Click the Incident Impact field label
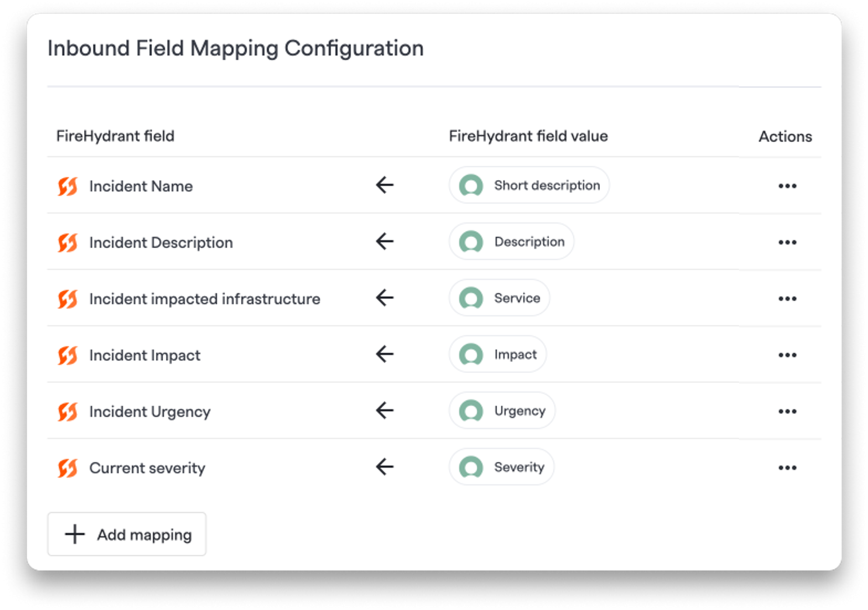This screenshot has height=610, width=868. (x=145, y=355)
